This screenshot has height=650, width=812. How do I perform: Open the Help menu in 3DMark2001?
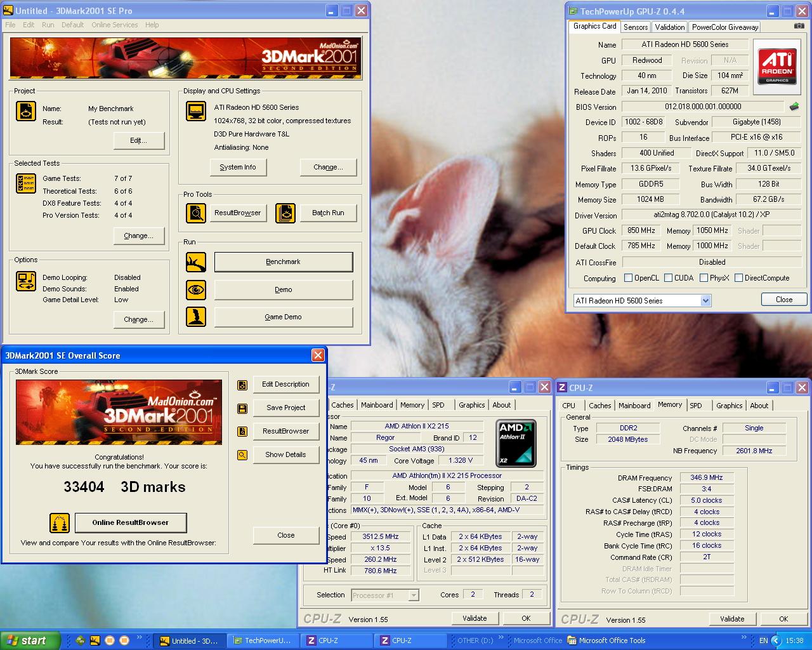pos(152,25)
